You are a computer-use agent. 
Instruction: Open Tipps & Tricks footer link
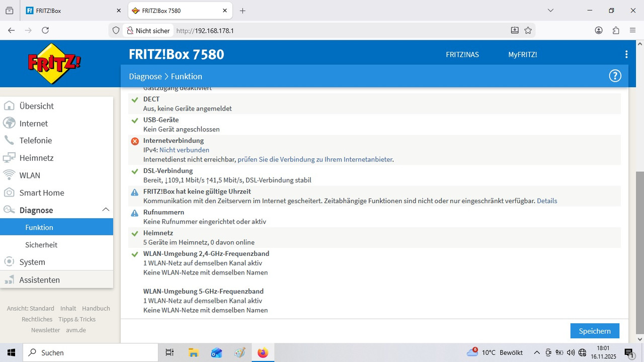click(77, 319)
